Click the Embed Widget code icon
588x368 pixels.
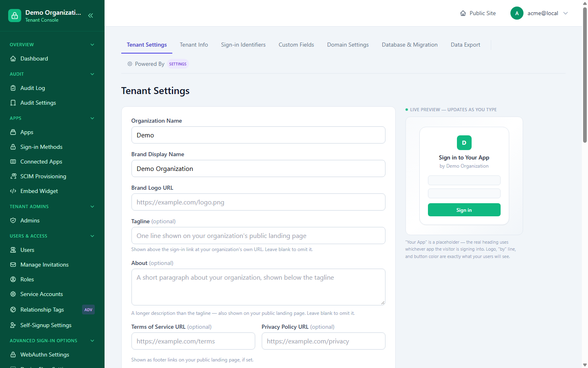[13, 191]
